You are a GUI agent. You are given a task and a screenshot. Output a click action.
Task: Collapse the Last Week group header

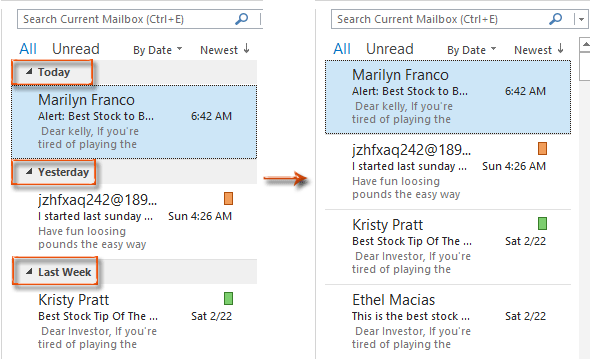(x=29, y=271)
